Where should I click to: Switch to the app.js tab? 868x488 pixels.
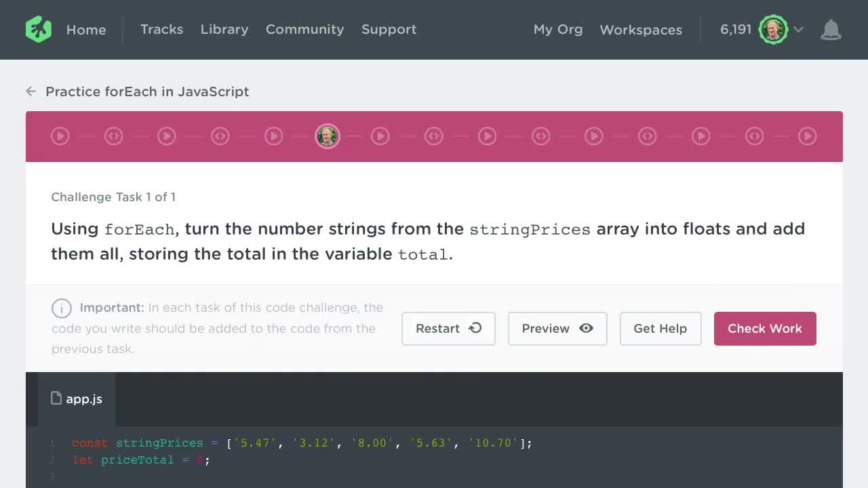tap(76, 399)
